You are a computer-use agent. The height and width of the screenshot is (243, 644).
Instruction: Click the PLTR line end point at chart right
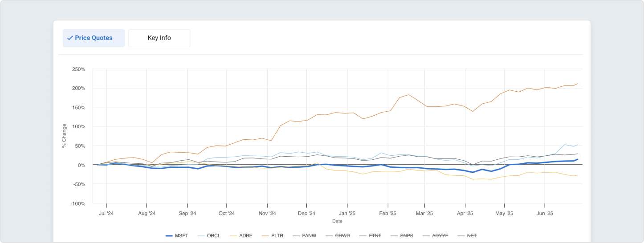click(578, 84)
